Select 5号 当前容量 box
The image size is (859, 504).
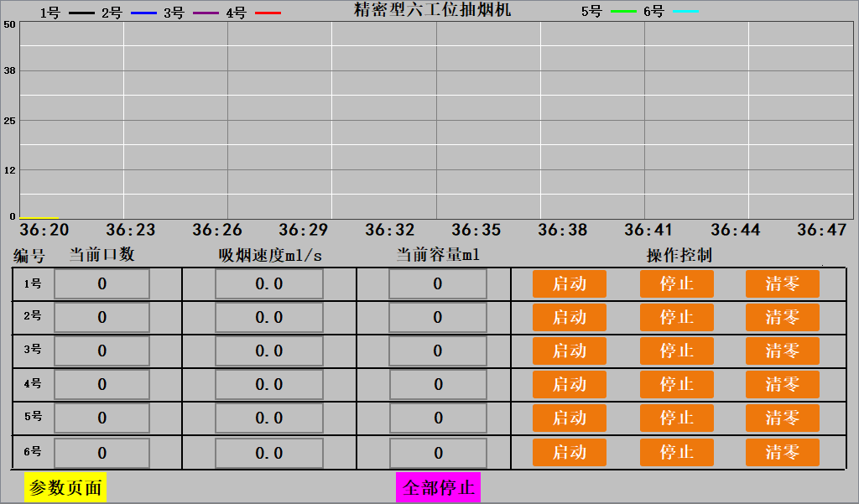click(x=438, y=418)
